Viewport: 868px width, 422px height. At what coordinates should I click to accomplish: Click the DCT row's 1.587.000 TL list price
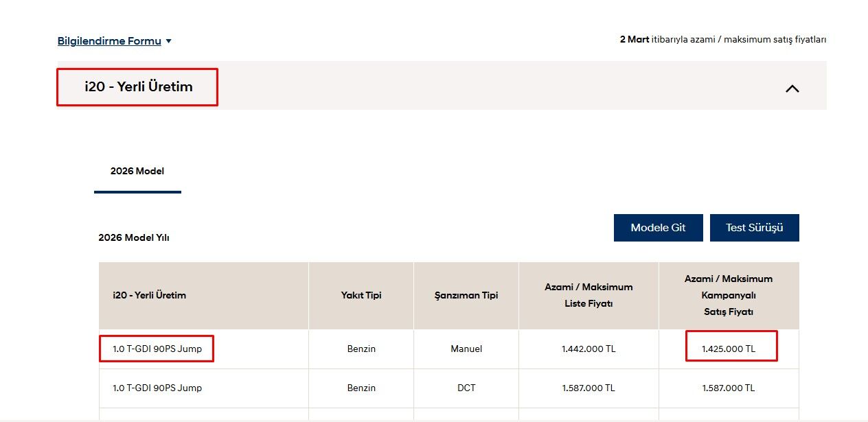[x=589, y=388]
